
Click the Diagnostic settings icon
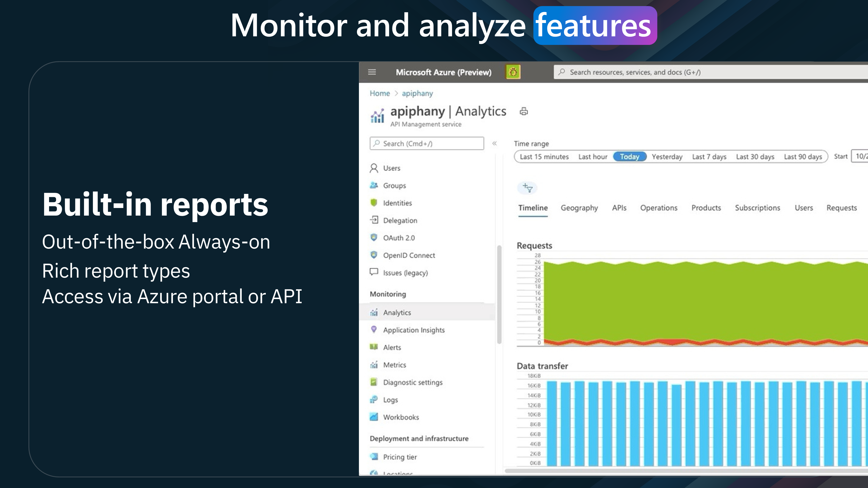pyautogui.click(x=374, y=382)
